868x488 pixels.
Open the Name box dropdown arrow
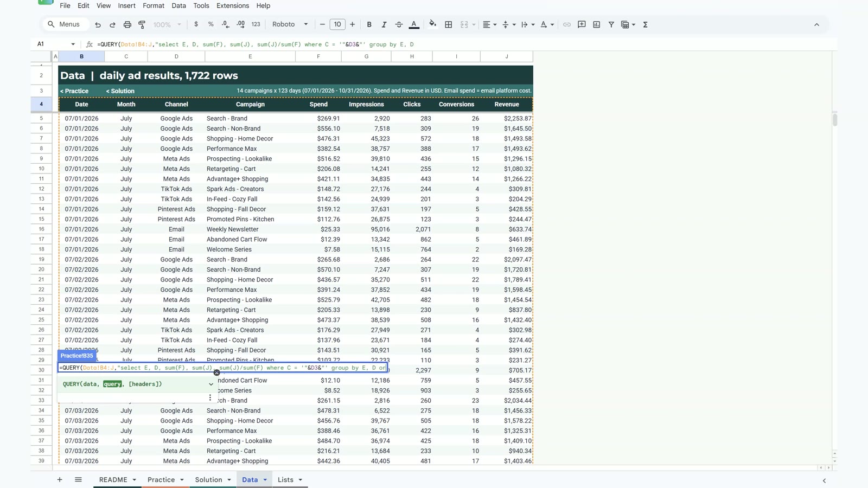73,44
